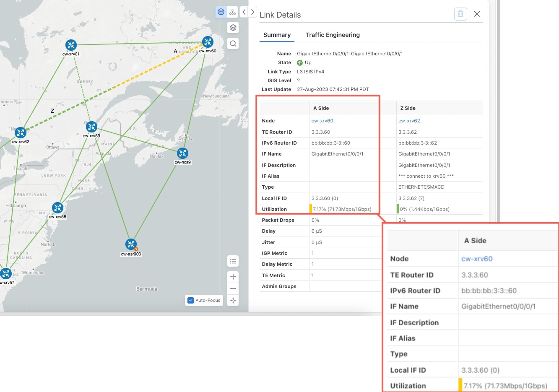559x392 pixels.
Task: Collapse the panel using the left chevron
Action: coord(244,12)
